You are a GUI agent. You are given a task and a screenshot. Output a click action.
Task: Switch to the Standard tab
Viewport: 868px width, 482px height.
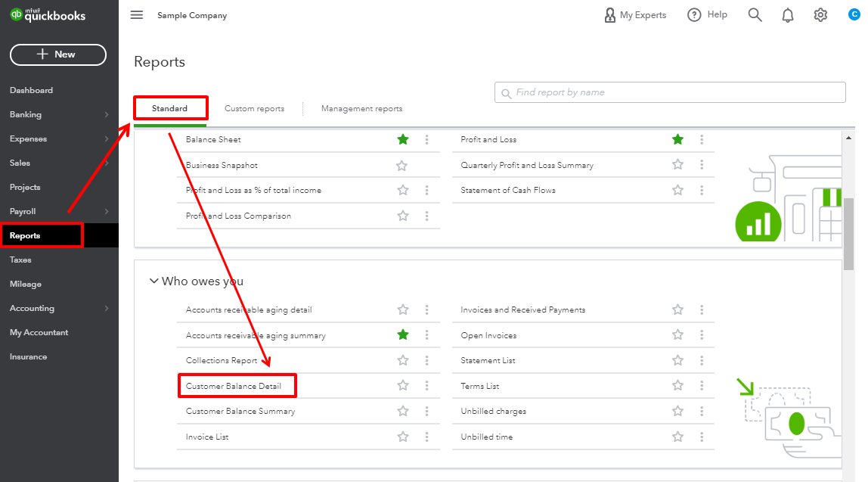tap(170, 109)
